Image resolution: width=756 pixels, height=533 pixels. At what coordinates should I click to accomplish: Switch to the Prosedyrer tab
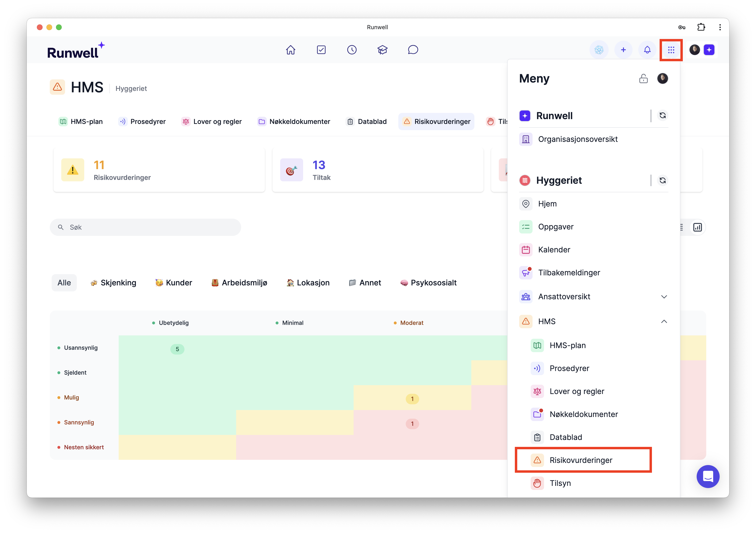click(x=142, y=122)
